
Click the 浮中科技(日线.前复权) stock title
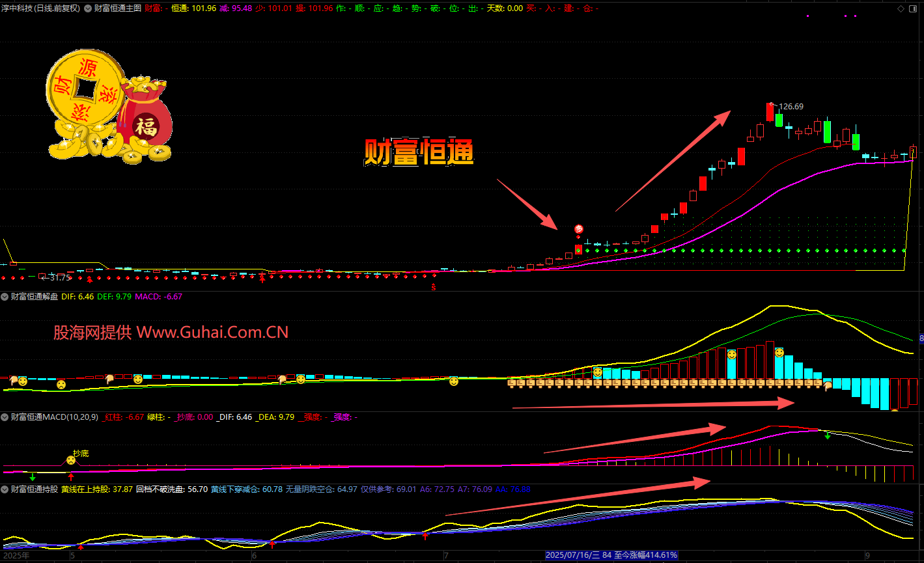click(40, 8)
